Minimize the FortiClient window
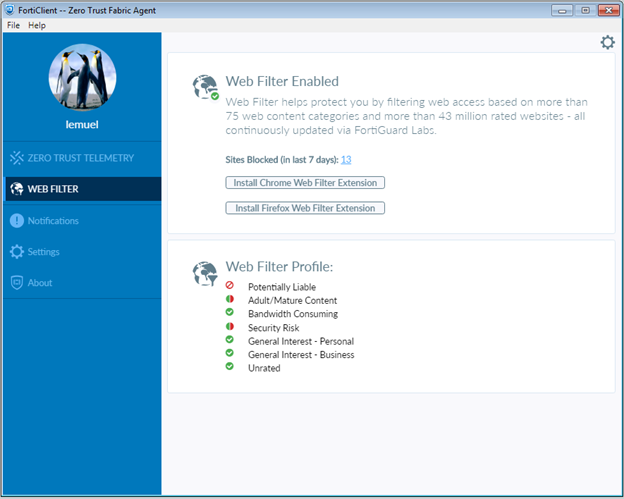Image resolution: width=624 pixels, height=499 pixels. coord(562,10)
